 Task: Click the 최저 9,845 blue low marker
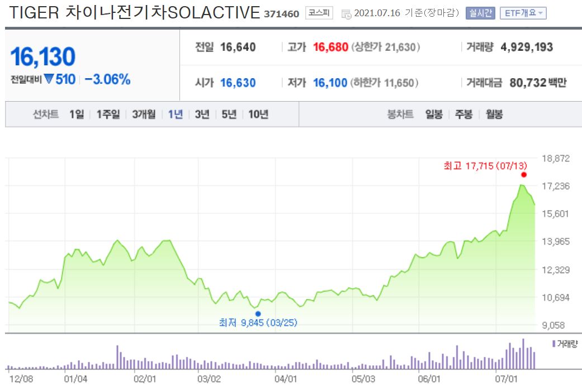click(x=257, y=313)
